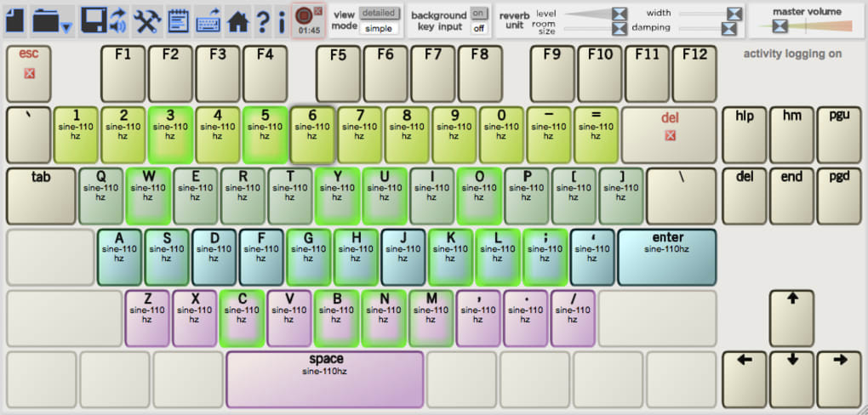
Task: Click the small del key beside end
Action: (x=745, y=196)
